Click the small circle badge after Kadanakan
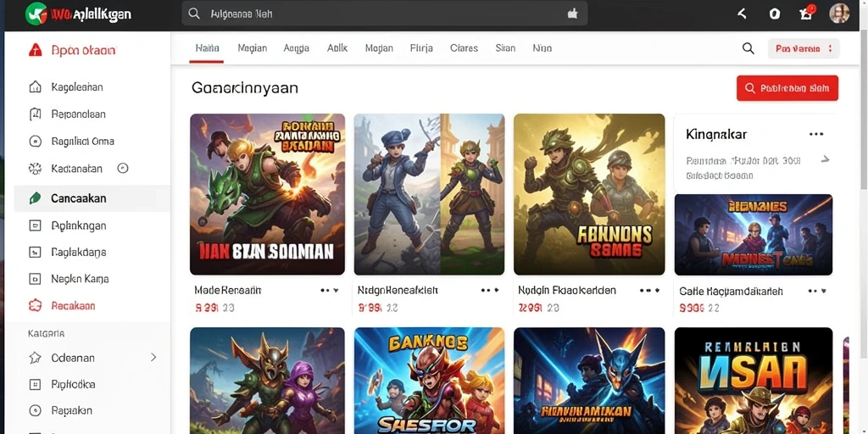 pos(123,169)
